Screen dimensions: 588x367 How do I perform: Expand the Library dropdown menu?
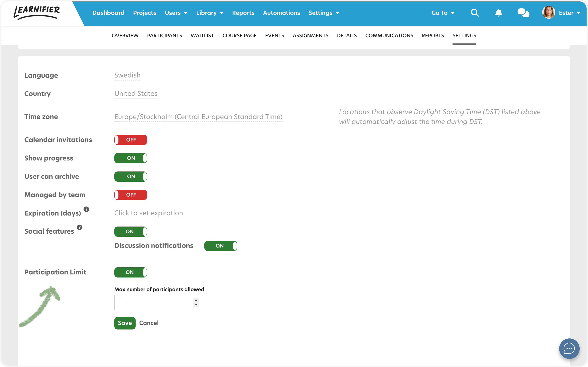pos(209,13)
